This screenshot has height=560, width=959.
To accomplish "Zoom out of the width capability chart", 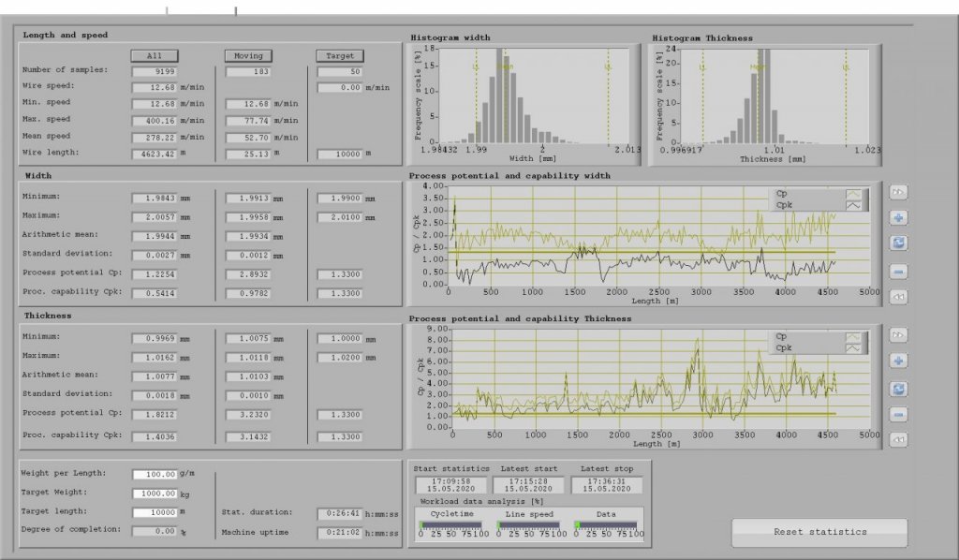I will 898,270.
